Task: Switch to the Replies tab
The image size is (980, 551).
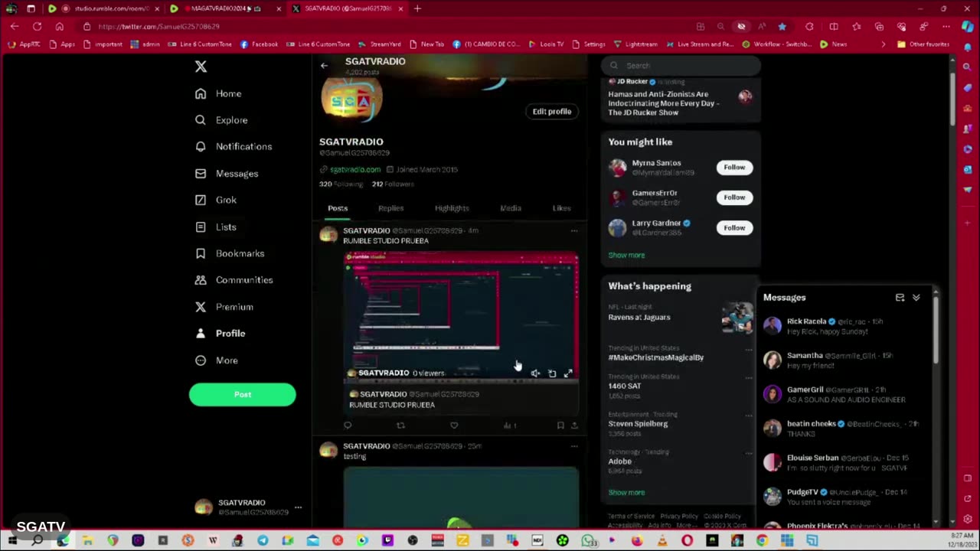Action: (x=390, y=208)
